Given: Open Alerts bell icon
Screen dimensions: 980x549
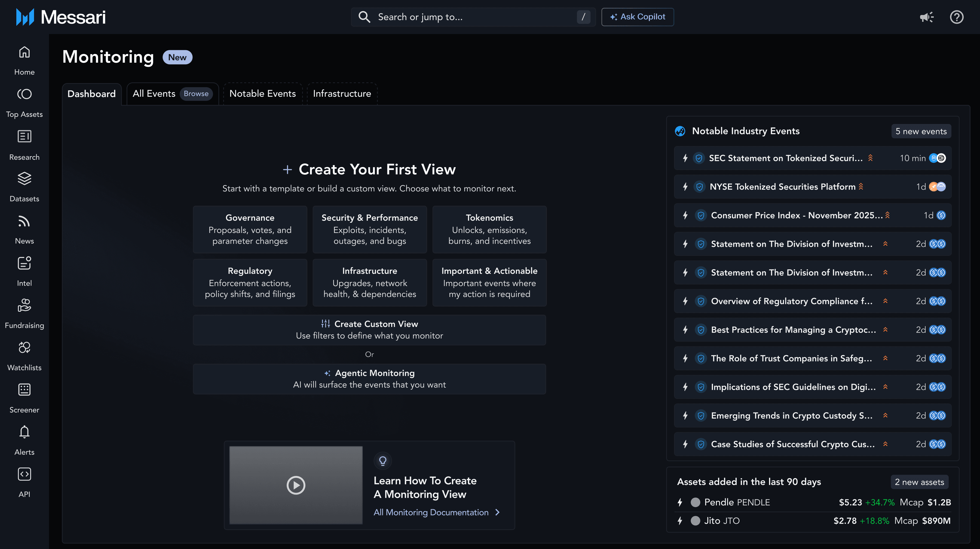Looking at the screenshot, I should pyautogui.click(x=24, y=432).
